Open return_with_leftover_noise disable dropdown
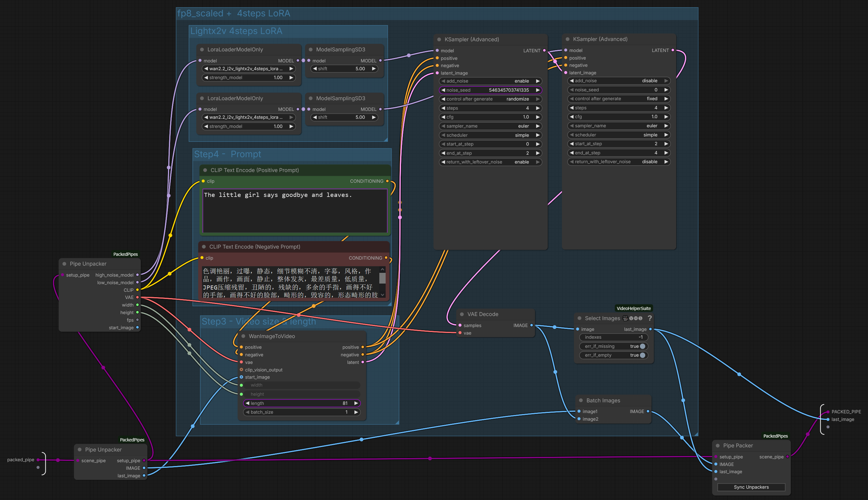This screenshot has height=500, width=868. pyautogui.click(x=619, y=162)
